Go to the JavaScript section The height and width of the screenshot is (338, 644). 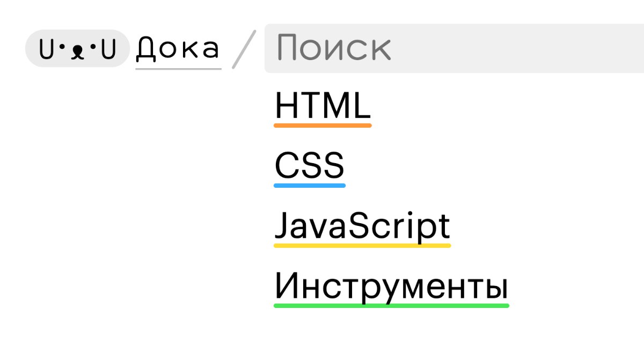(x=362, y=226)
